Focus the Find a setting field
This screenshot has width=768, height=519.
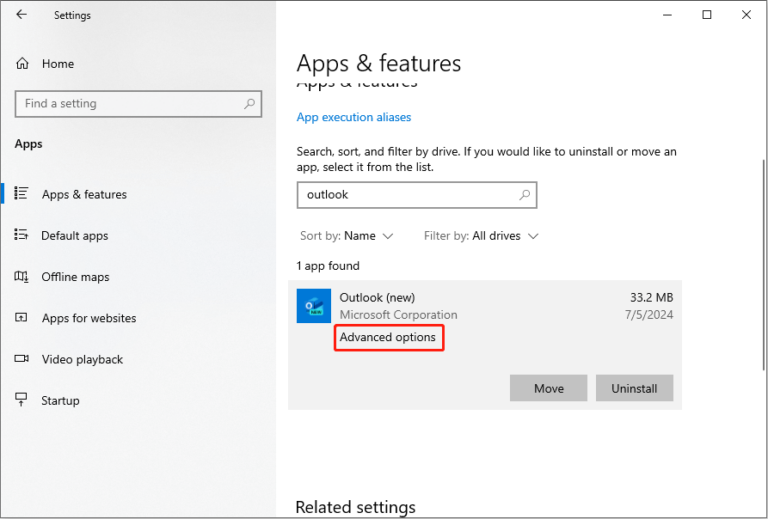coord(139,103)
